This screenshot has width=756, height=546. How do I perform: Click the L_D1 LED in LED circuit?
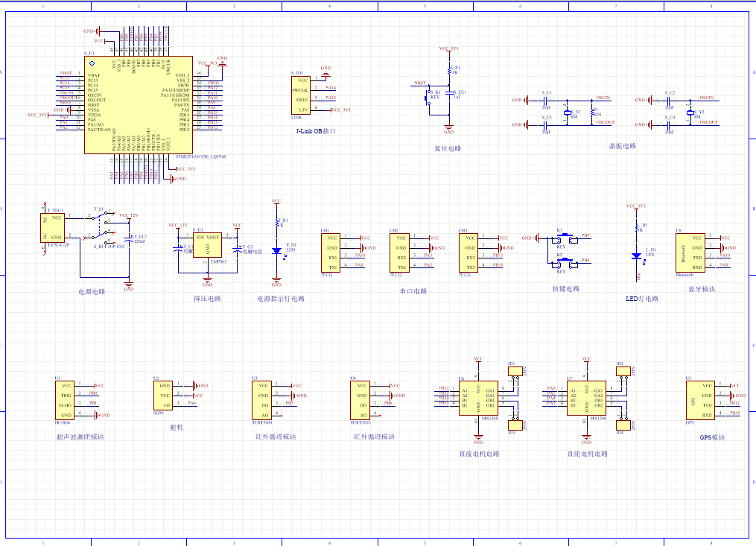click(x=636, y=255)
